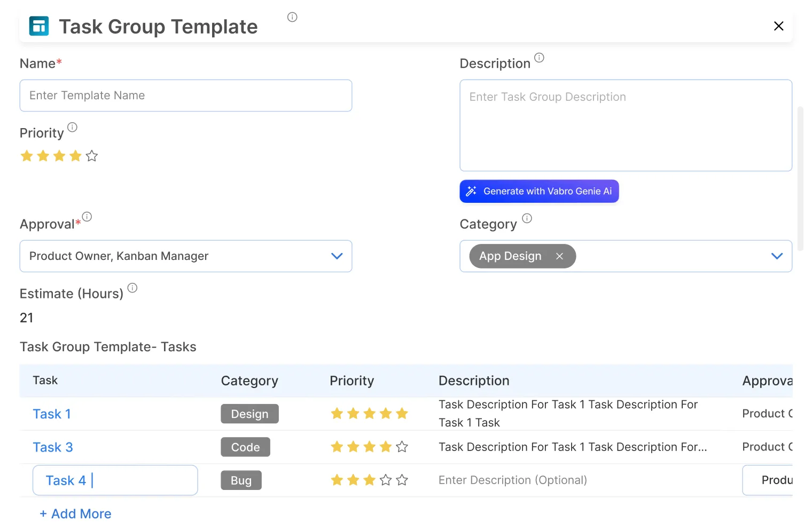The height and width of the screenshot is (522, 812).
Task: Set template priority to five stars
Action: coord(92,156)
